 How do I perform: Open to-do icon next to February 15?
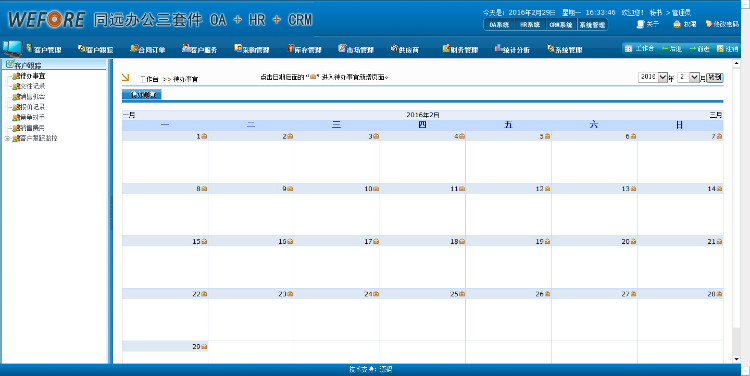204,242
